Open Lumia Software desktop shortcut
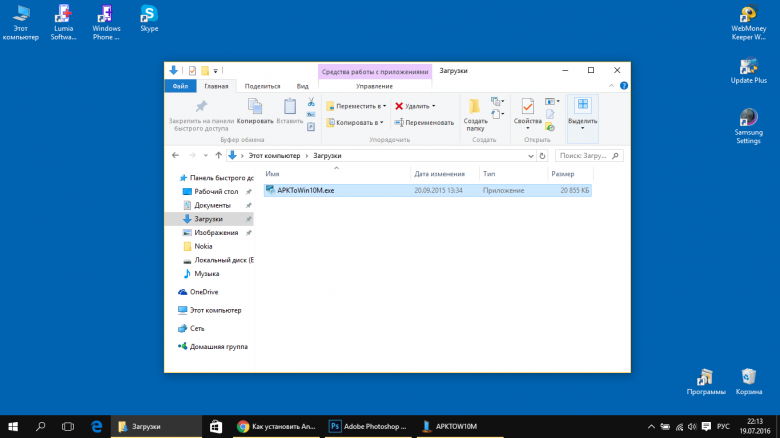Screen dimensions: 780x438 (63, 22)
